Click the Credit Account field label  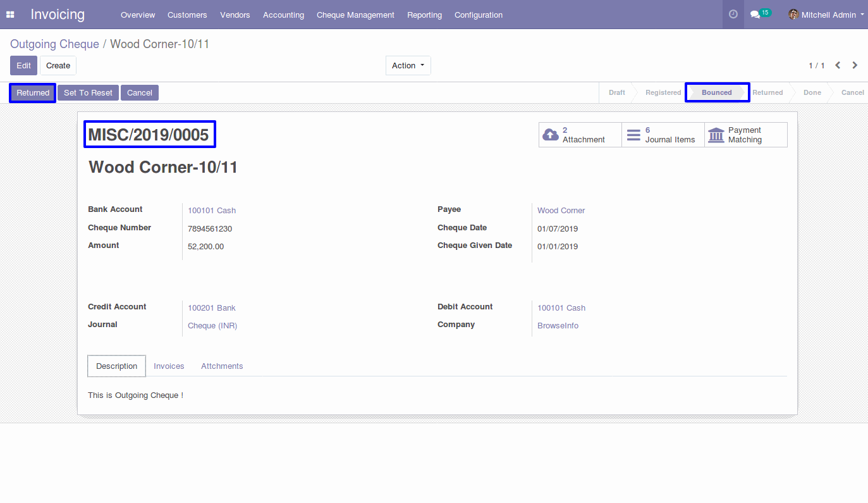(x=117, y=307)
